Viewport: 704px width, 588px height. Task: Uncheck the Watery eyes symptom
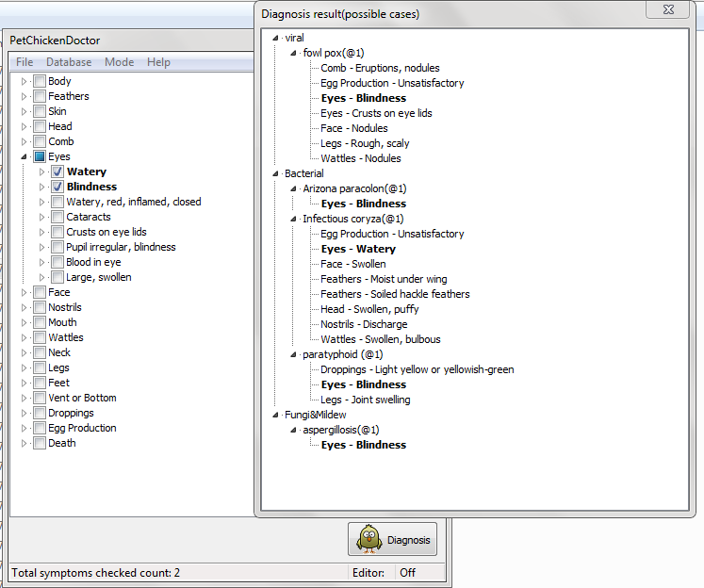pos(57,171)
